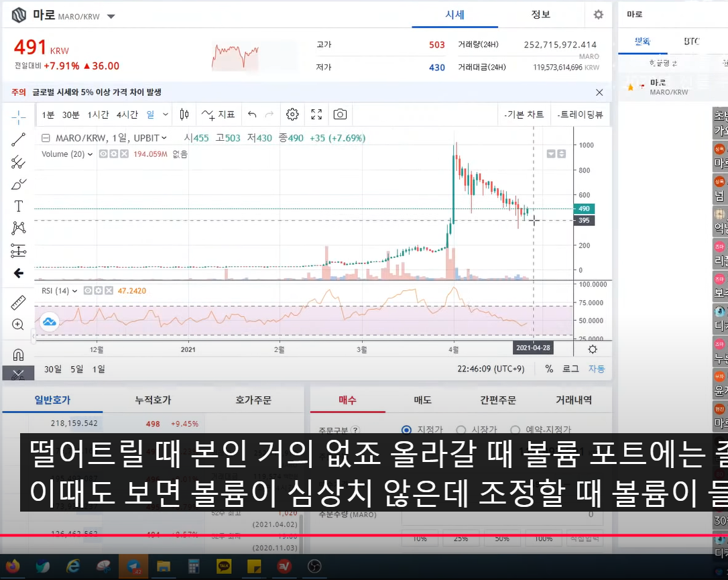The width and height of the screenshot is (728, 580).
Task: Change the candlestick chart style
Action: coord(184,114)
